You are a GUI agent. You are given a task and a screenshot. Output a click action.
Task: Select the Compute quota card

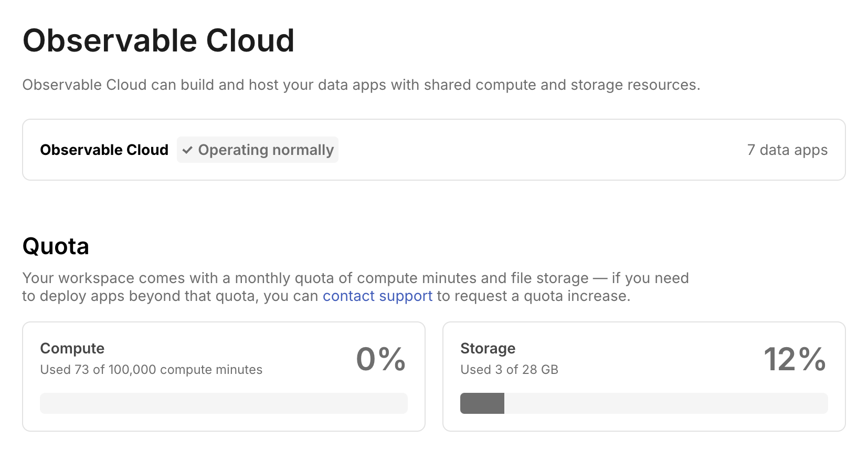(223, 376)
